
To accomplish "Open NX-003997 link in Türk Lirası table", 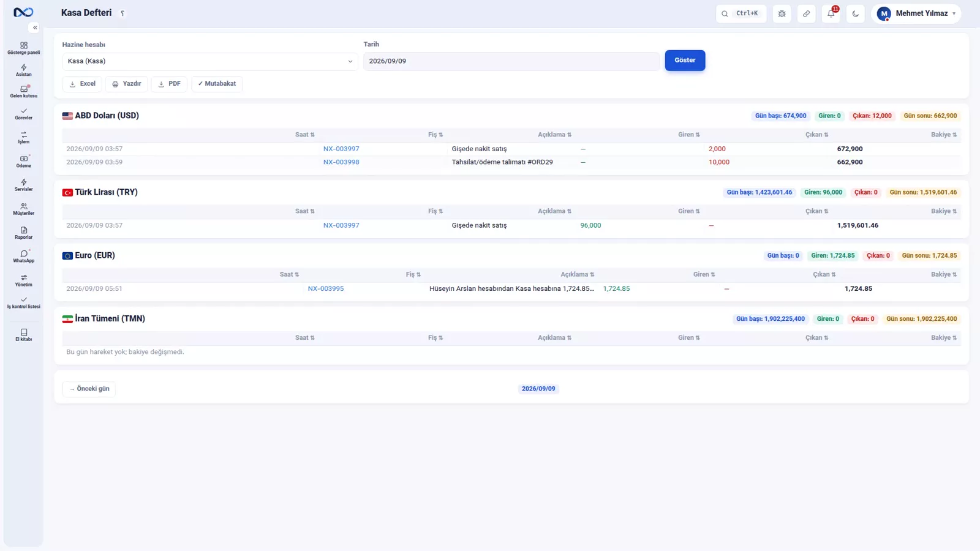I will 341,225.
